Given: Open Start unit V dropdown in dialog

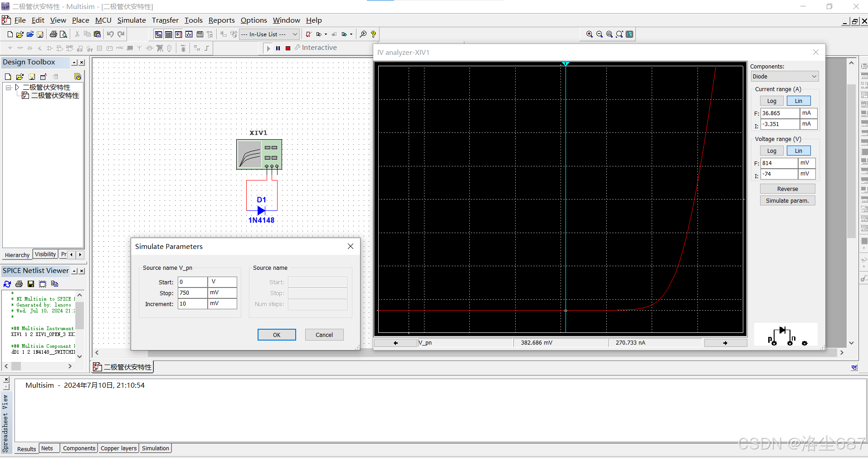Looking at the screenshot, I should (x=222, y=282).
